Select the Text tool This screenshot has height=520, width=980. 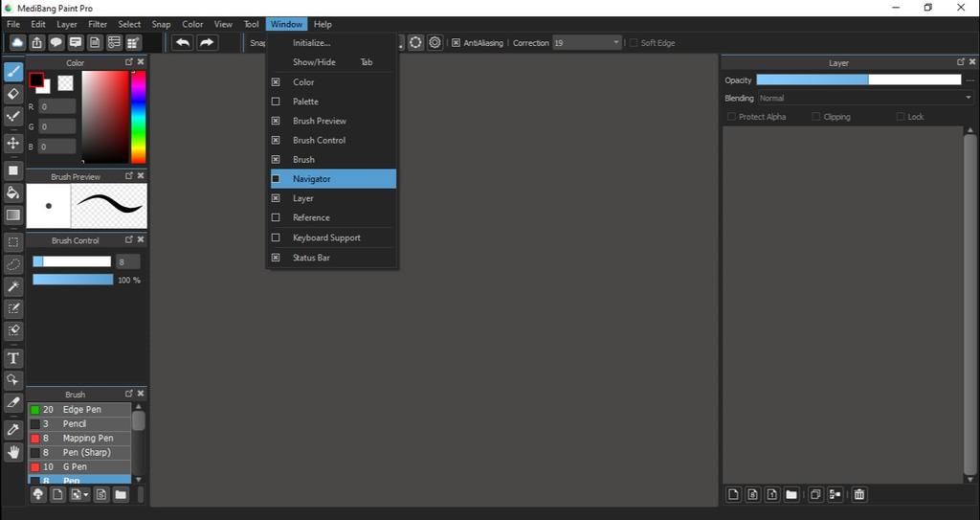pyautogui.click(x=13, y=358)
